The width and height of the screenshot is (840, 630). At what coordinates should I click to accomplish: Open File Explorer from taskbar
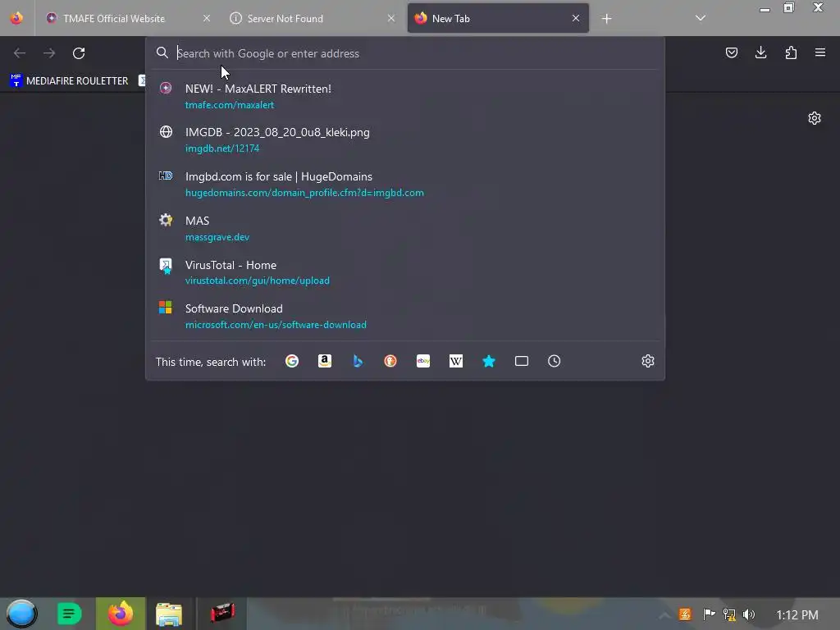point(169,614)
